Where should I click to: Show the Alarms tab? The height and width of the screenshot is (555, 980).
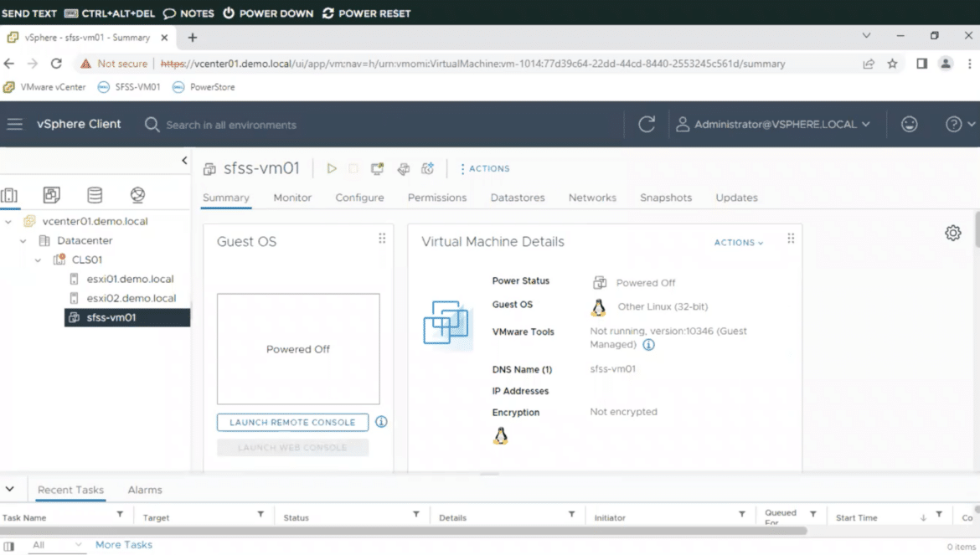click(x=145, y=490)
